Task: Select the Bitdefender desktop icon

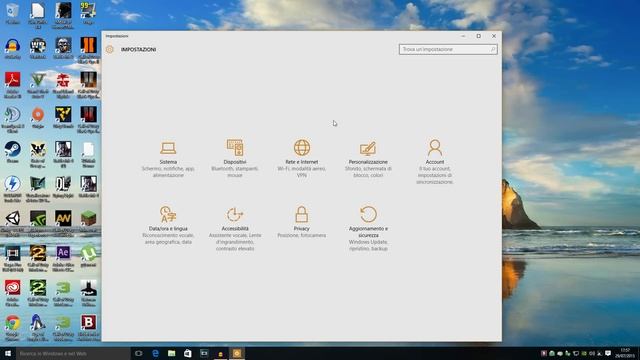Action: pyautogui.click(x=88, y=328)
